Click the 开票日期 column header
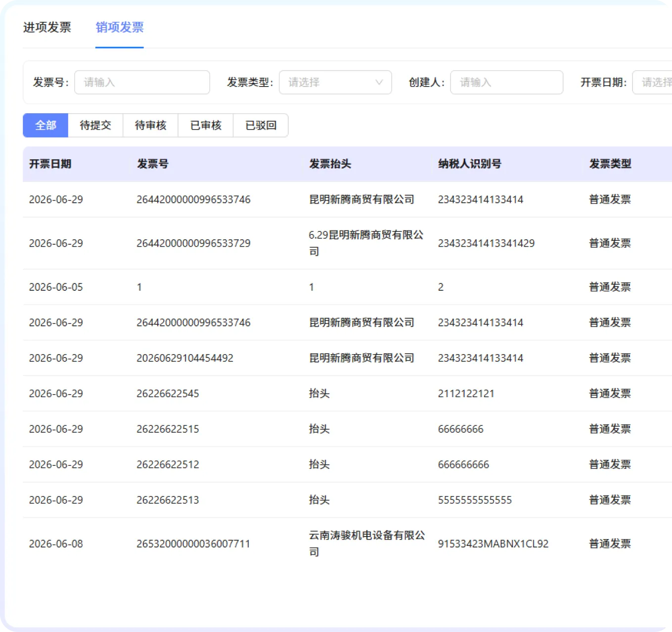This screenshot has height=632, width=672. [x=50, y=164]
